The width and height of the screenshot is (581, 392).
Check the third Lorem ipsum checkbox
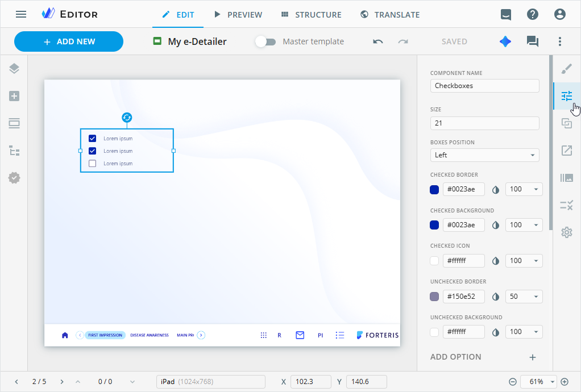click(92, 164)
